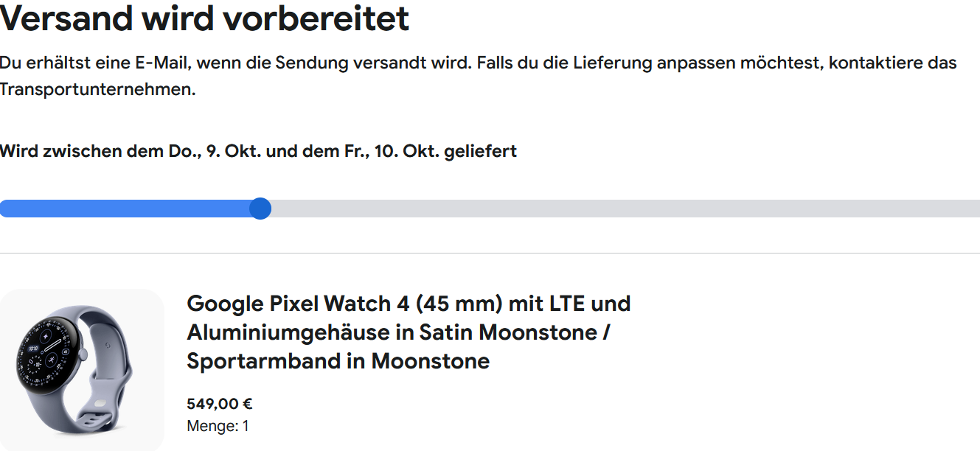Open the Pixel Watch product thumbnail

81,370
